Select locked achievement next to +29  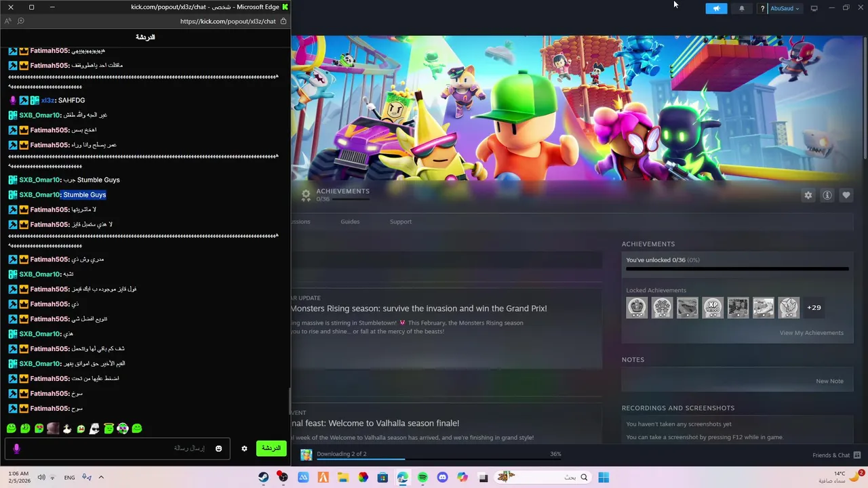tap(789, 308)
